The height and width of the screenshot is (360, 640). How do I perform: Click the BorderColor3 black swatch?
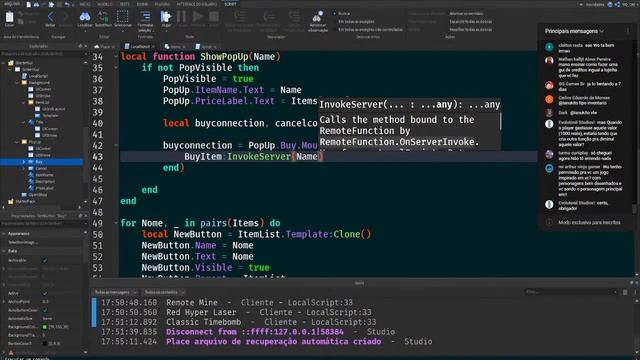coord(44,344)
